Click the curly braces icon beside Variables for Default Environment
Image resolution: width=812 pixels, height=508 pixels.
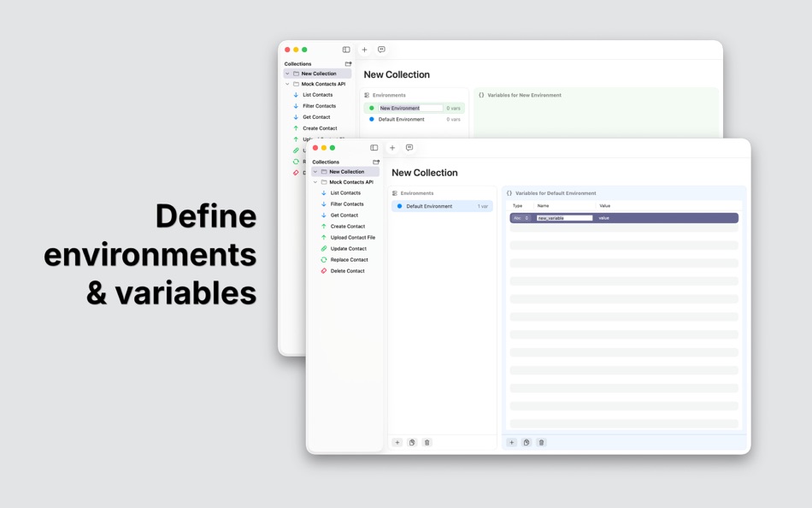click(x=509, y=192)
